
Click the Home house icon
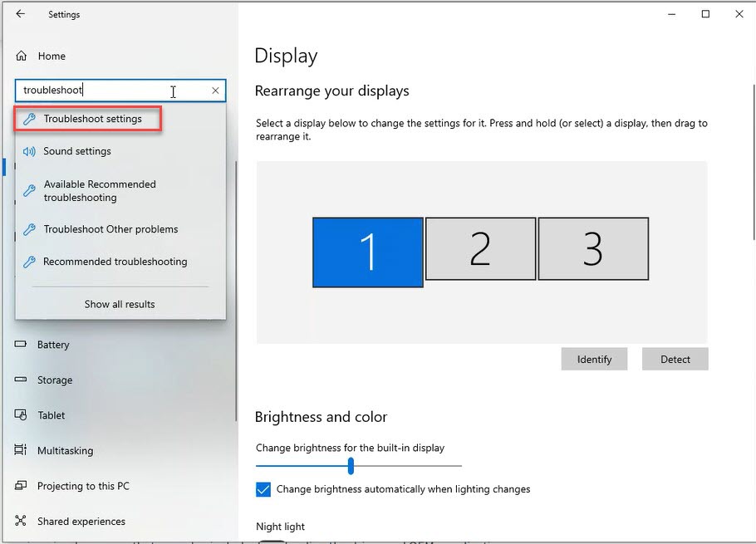pyautogui.click(x=19, y=56)
